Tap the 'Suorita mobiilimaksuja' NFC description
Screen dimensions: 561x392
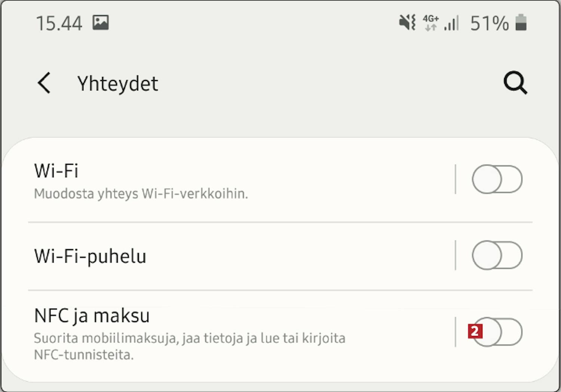tap(190, 338)
